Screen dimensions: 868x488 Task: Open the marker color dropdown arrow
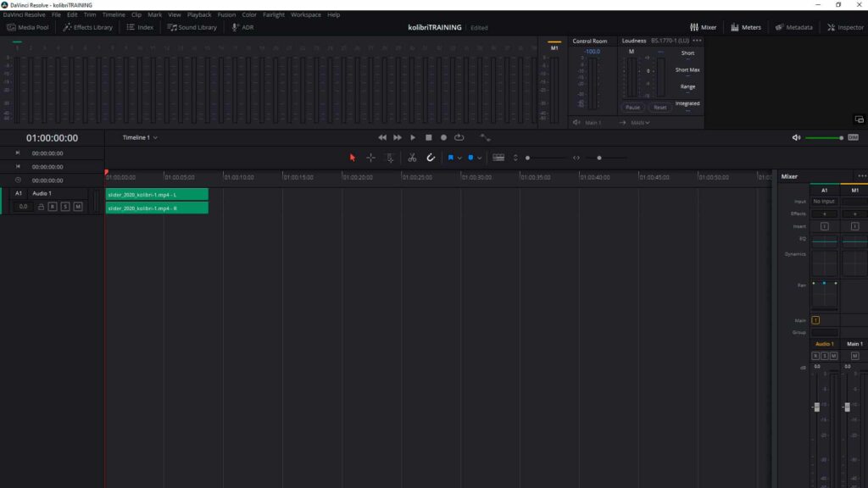point(480,158)
